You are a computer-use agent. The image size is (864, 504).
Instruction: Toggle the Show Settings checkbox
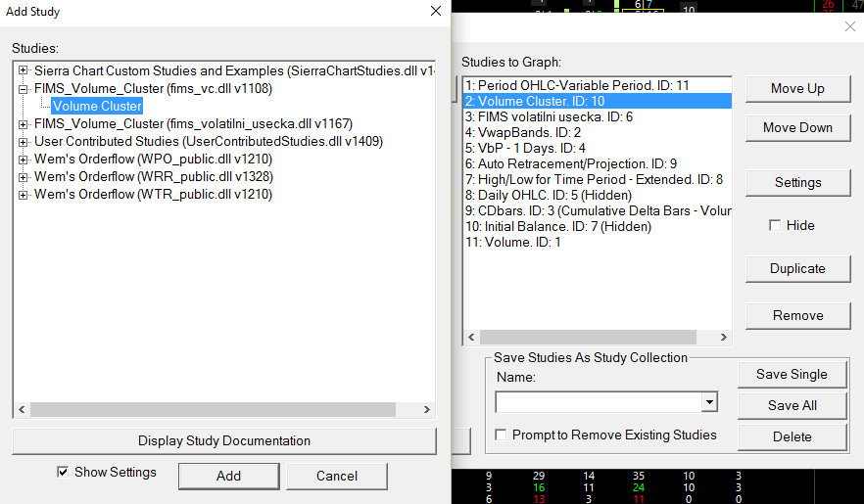(63, 472)
